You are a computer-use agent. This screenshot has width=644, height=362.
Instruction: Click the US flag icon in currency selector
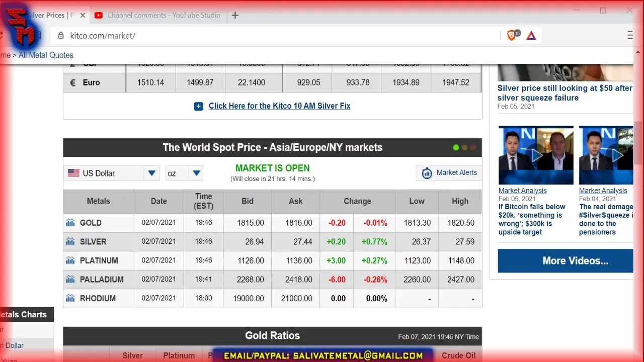(73, 173)
